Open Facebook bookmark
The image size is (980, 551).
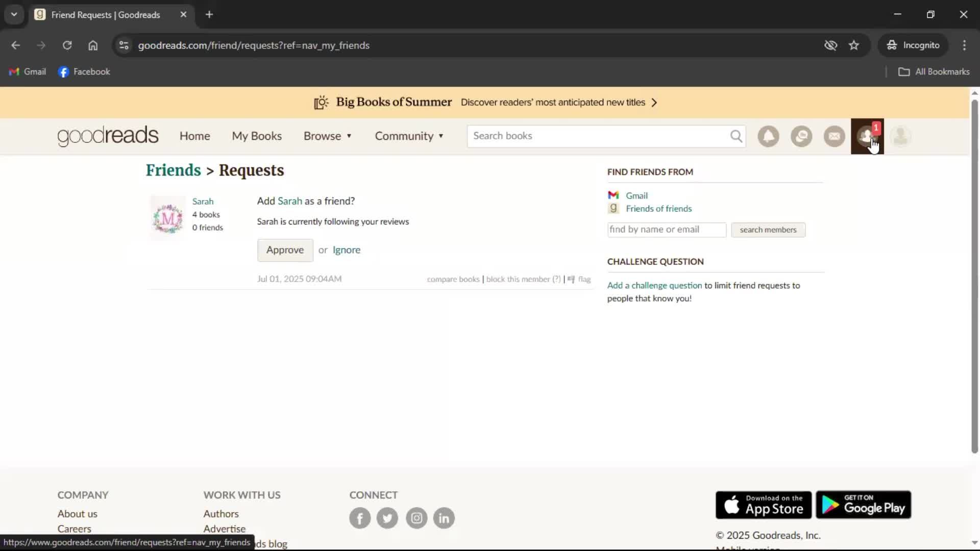[84, 72]
